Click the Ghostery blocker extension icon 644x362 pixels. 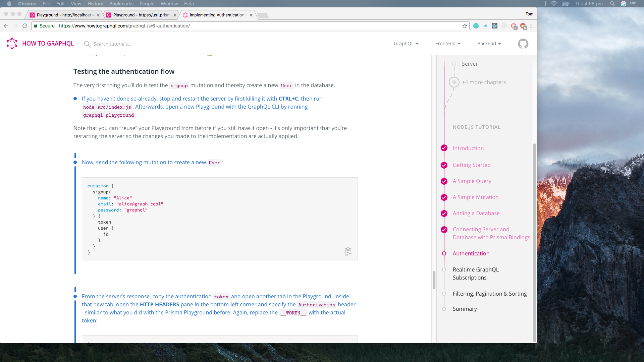click(514, 26)
